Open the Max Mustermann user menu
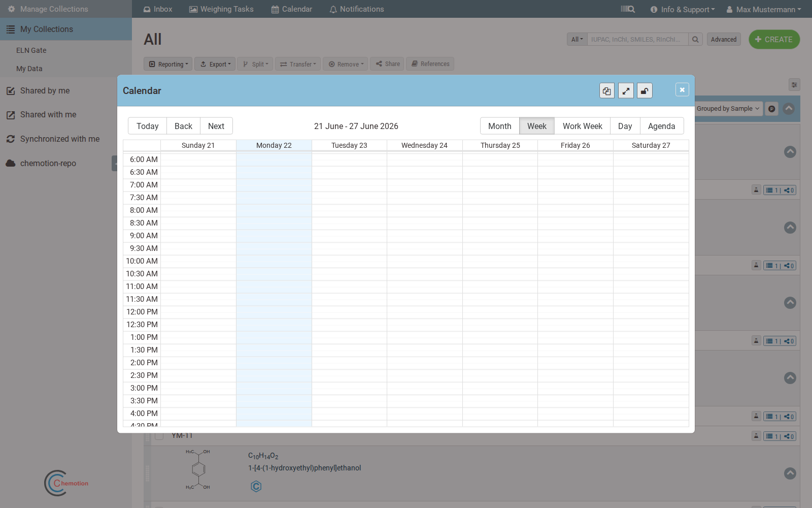The width and height of the screenshot is (812, 508). pyautogui.click(x=764, y=9)
